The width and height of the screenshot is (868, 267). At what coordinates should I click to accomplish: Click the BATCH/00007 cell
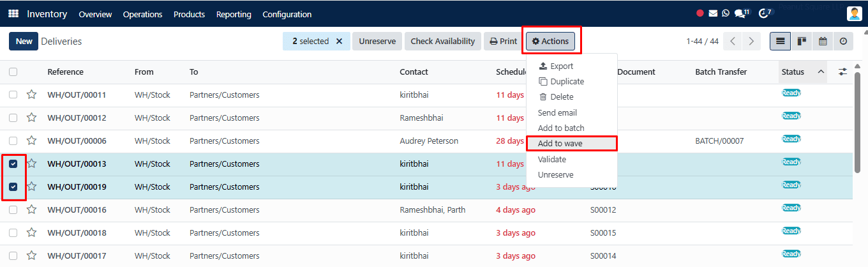tap(719, 141)
